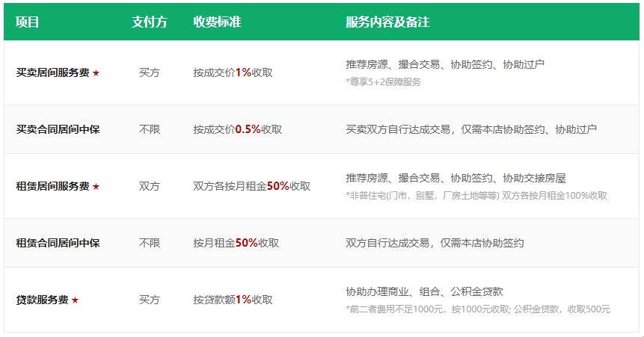The image size is (644, 337).
Task: Click the 买卖合同居间中保 row title
Action: tap(58, 129)
